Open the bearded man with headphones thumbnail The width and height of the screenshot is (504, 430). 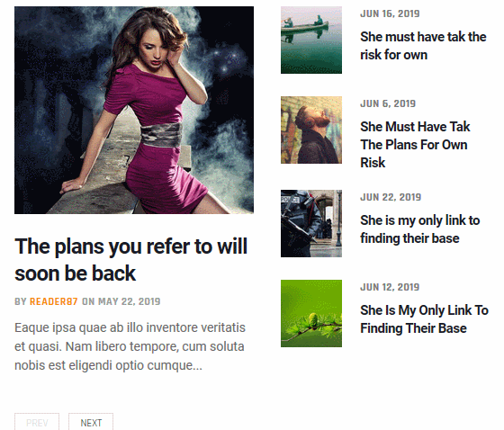(x=311, y=130)
